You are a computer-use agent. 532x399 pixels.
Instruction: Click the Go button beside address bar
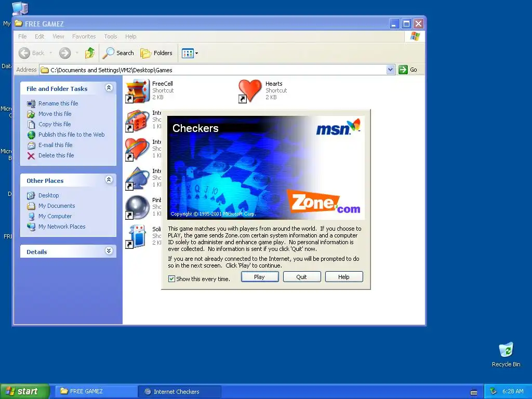point(408,70)
